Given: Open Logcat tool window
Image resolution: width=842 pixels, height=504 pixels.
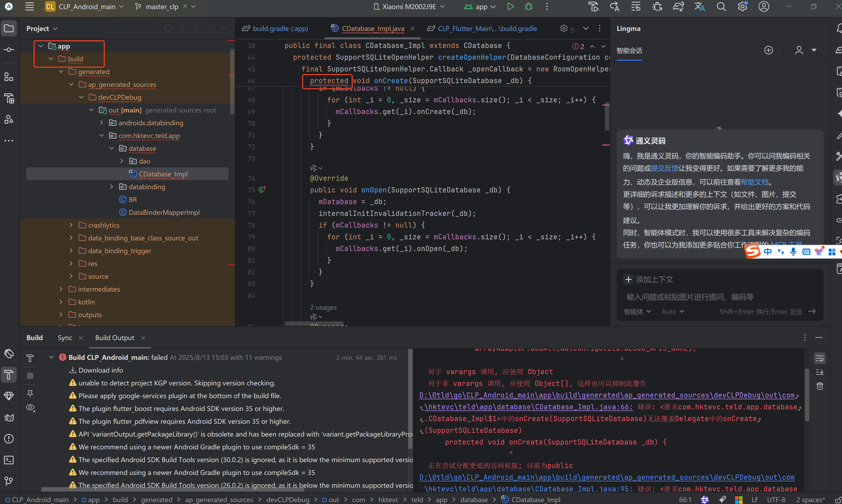Looking at the screenshot, I should [x=9, y=417].
